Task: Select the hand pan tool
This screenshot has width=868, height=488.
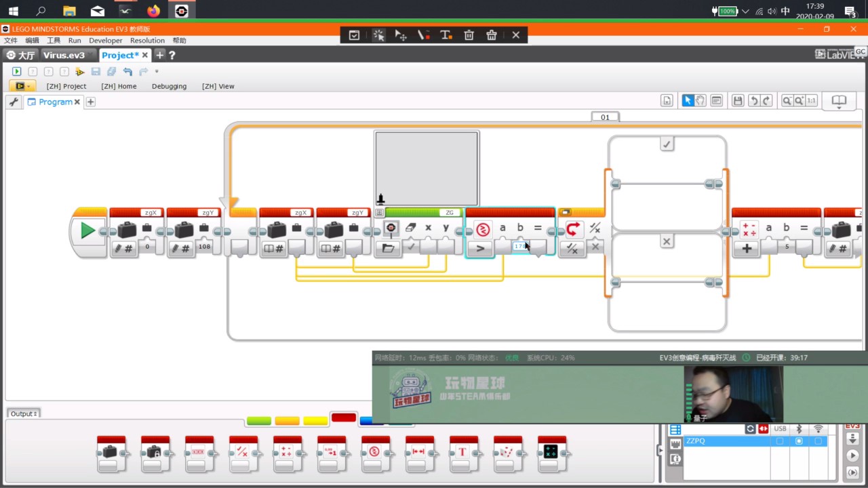Action: point(701,100)
